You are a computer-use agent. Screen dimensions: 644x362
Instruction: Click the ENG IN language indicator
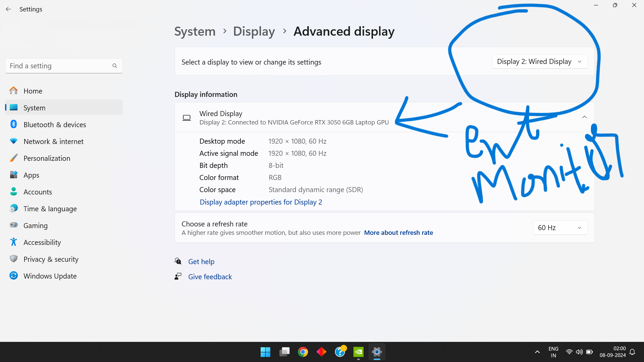(553, 352)
